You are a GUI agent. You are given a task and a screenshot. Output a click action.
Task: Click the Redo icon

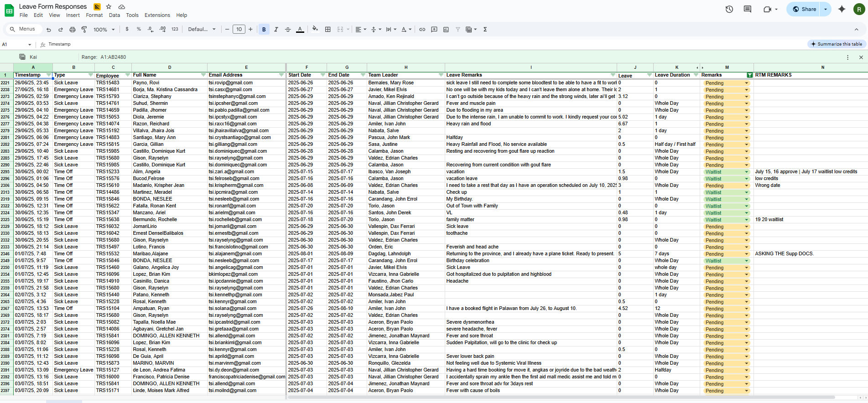pyautogui.click(x=61, y=30)
